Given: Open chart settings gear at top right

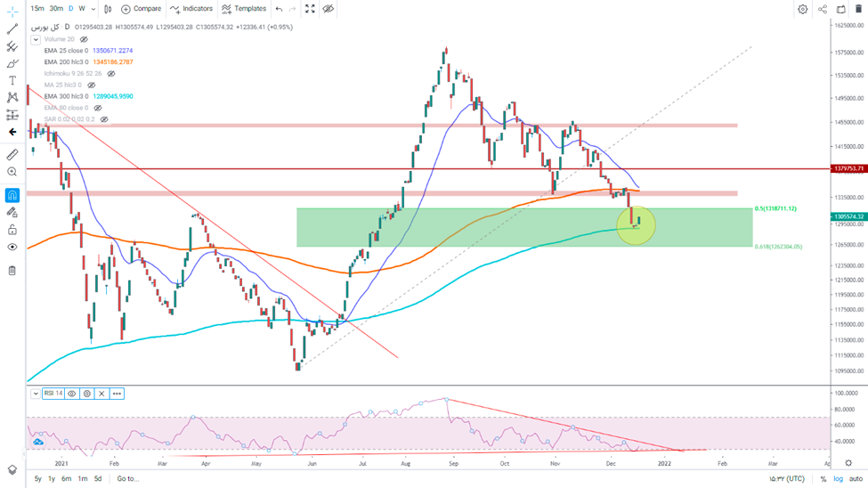Looking at the screenshot, I should click(802, 9).
